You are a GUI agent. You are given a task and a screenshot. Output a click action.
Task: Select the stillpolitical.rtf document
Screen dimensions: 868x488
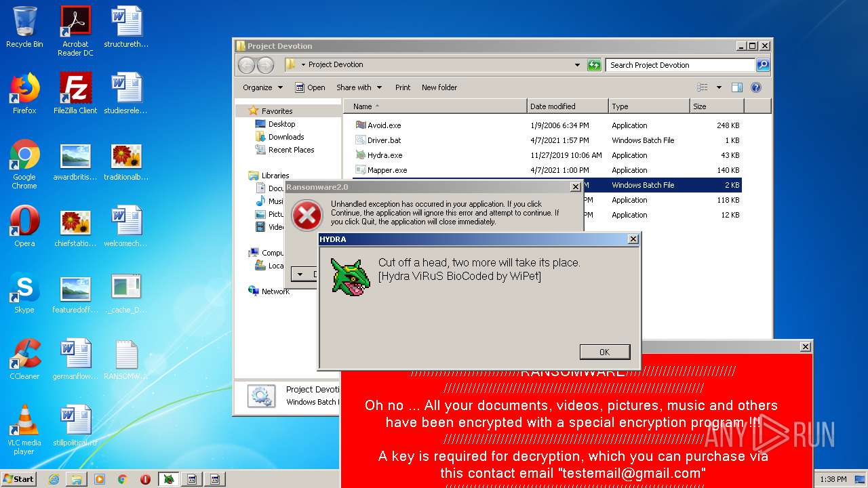tap(75, 426)
